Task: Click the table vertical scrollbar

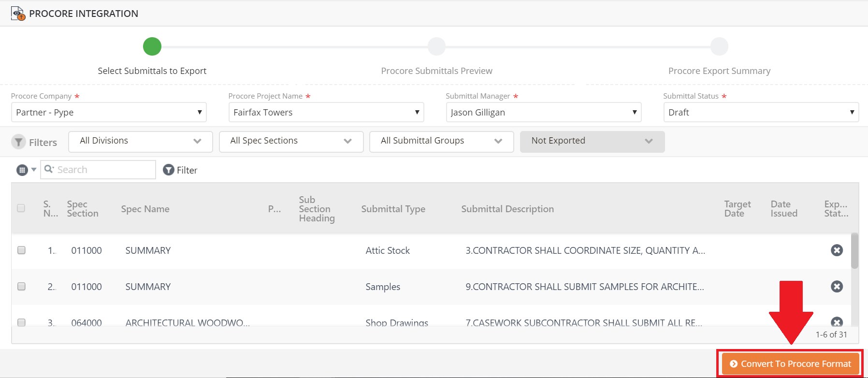Action: point(854,251)
